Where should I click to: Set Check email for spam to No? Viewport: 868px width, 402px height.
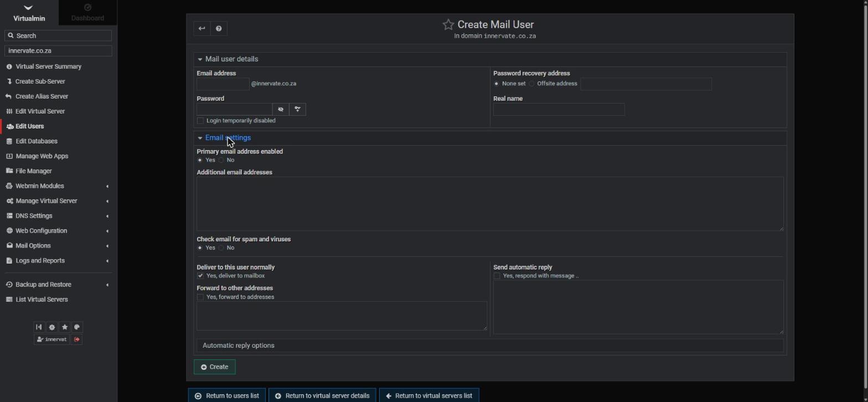pos(221,248)
